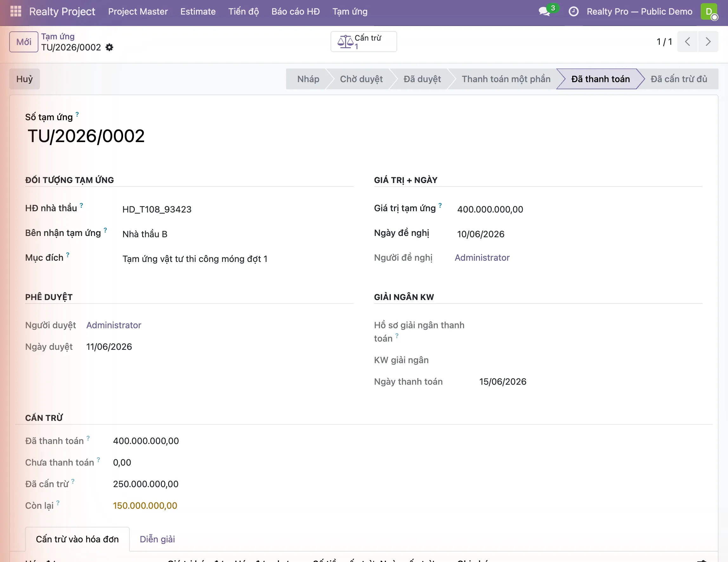The height and width of the screenshot is (562, 728).
Task: Click the Ngày thanh toán date 15/06/2026
Action: [503, 382]
